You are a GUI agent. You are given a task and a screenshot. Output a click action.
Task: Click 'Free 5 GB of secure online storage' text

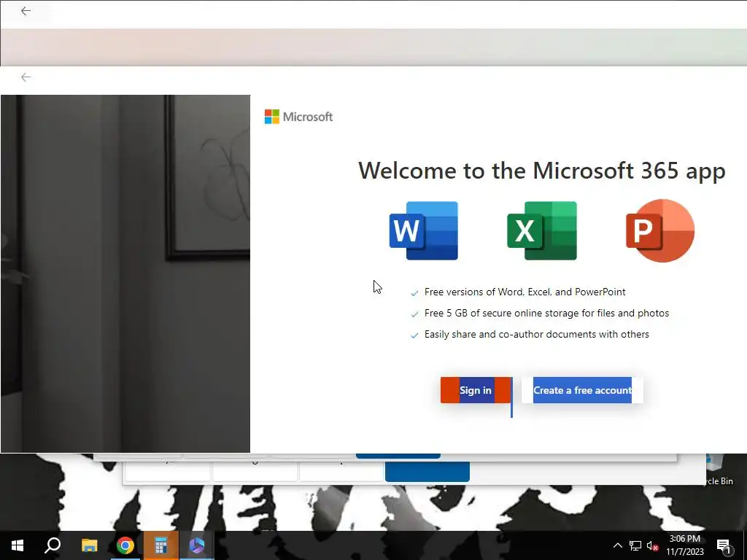pos(546,313)
